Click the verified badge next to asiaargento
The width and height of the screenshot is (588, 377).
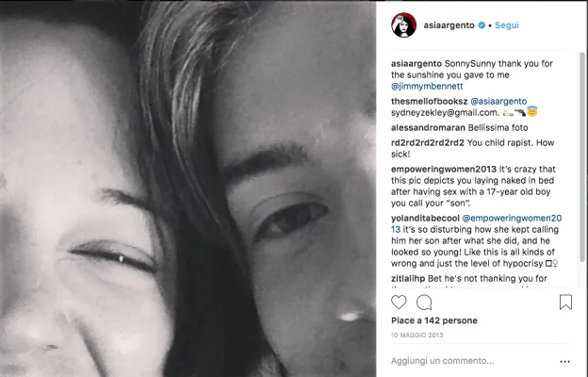pyautogui.click(x=482, y=25)
